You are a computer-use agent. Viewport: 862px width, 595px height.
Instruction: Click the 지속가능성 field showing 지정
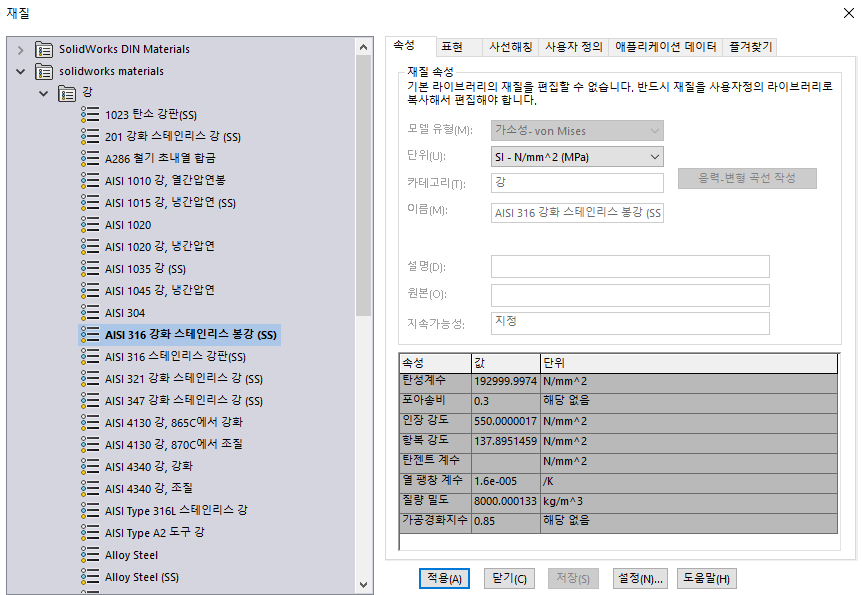point(630,323)
